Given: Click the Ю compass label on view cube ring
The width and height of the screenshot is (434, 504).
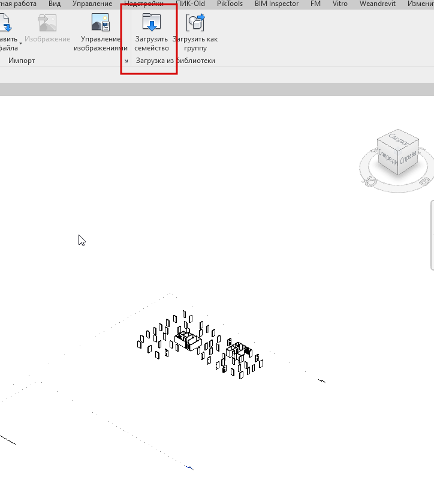Looking at the screenshot, I should coord(369,182).
